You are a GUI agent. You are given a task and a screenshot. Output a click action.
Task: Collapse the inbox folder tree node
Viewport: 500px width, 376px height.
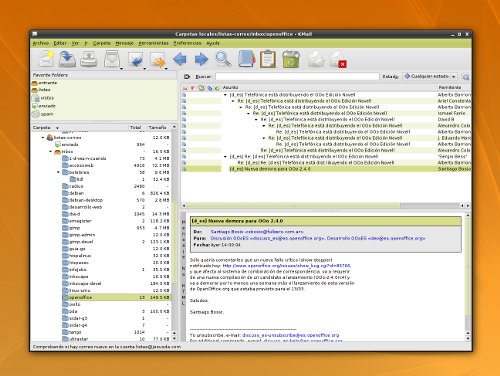[x=51, y=151]
